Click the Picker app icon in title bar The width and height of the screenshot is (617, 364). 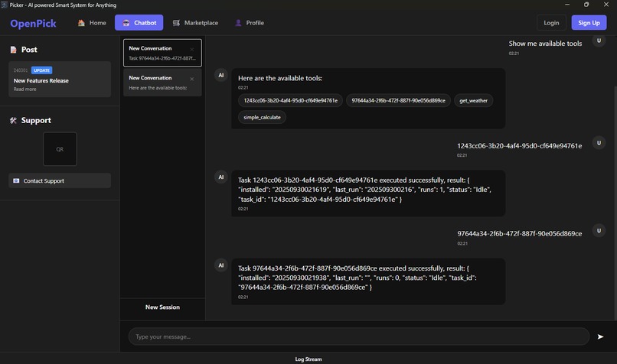pos(5,5)
